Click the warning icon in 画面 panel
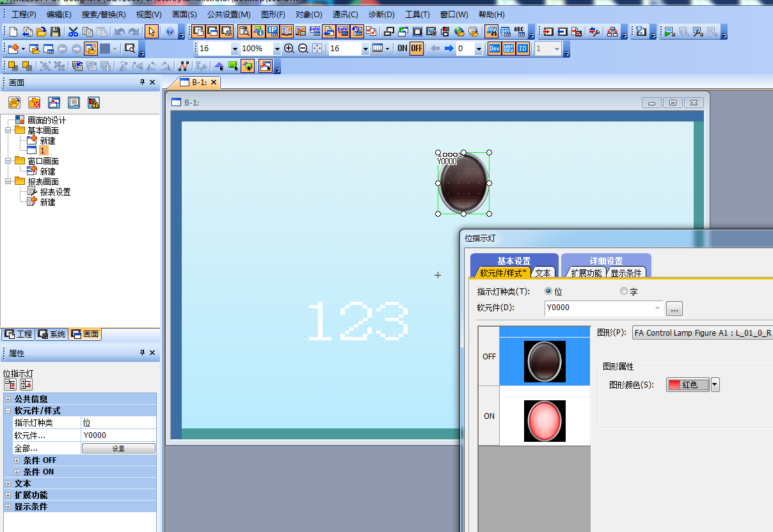Viewport: 773px width, 532px height. coord(93,102)
